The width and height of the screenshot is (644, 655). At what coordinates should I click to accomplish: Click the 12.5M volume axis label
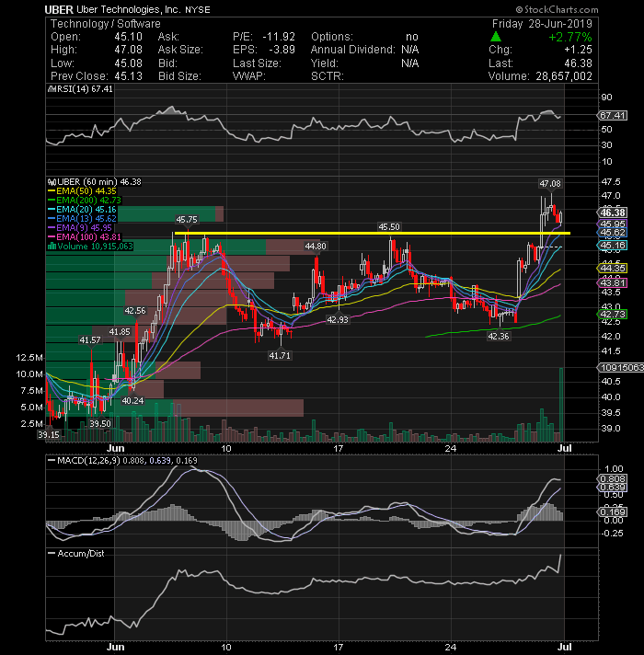[x=29, y=358]
